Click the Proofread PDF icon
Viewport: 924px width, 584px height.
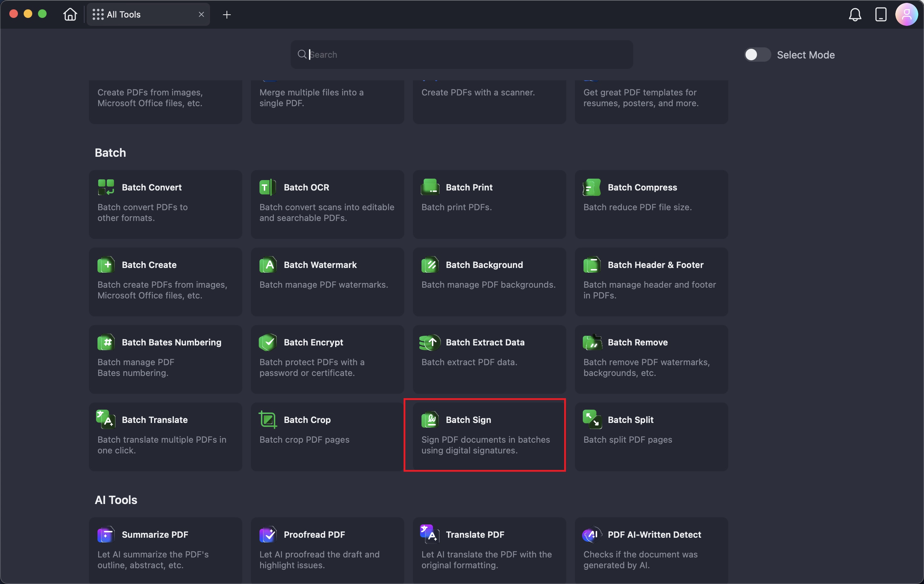(268, 534)
